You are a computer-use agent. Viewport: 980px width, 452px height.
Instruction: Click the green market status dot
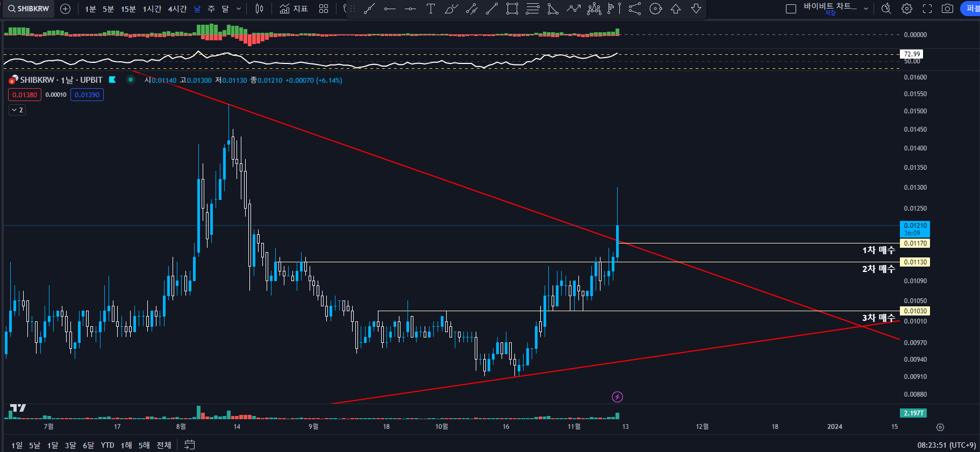tap(131, 80)
